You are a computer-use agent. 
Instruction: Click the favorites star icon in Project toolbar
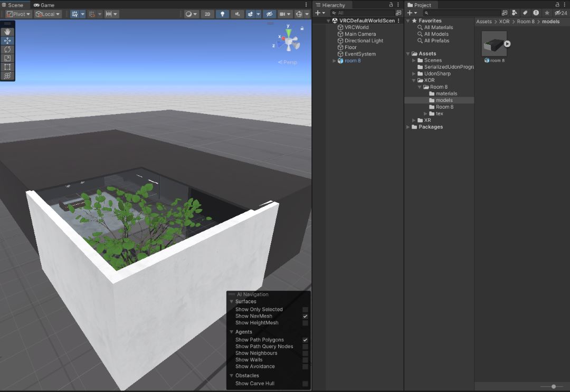(x=547, y=13)
